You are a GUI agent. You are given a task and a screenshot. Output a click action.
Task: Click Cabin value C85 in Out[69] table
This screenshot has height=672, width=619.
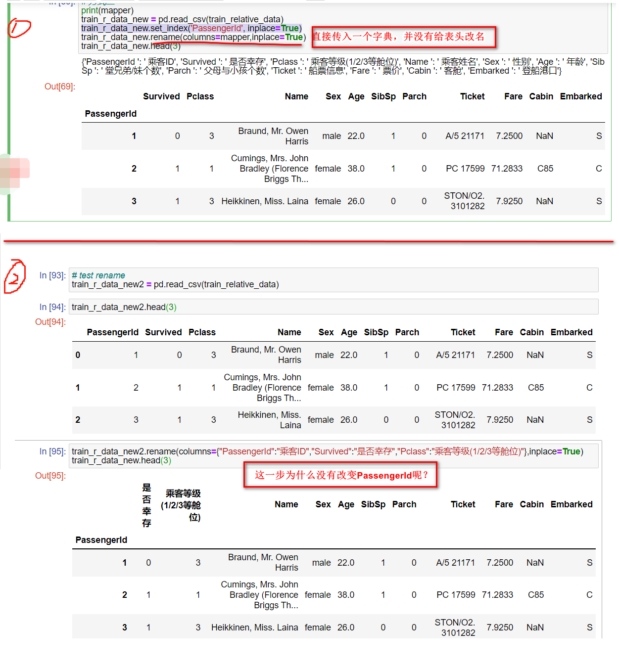[545, 169]
